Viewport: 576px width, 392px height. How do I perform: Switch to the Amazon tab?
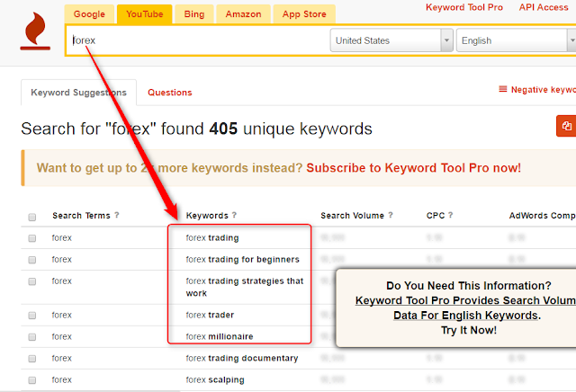coord(243,14)
